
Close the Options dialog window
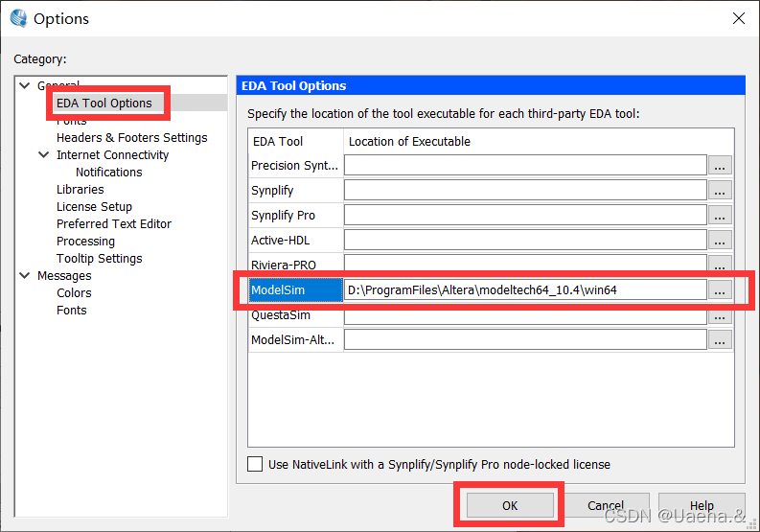(739, 18)
